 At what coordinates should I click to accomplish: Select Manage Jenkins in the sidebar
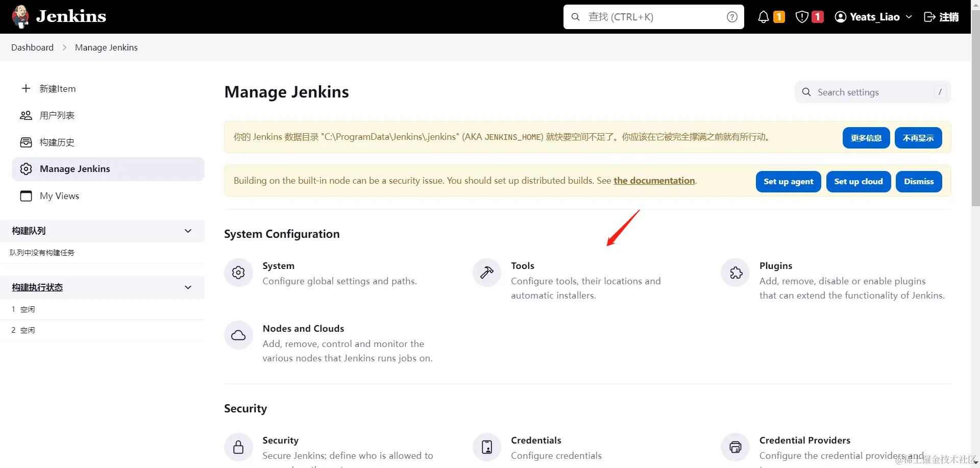108,169
